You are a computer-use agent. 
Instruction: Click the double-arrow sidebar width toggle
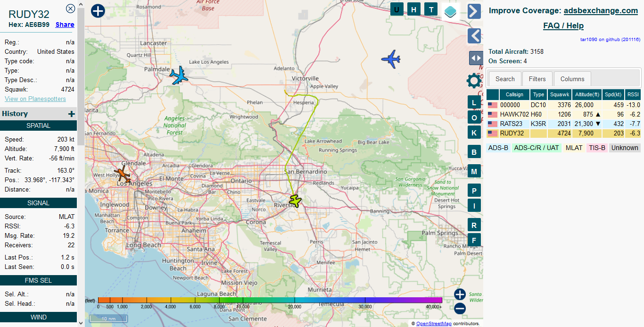476,58
